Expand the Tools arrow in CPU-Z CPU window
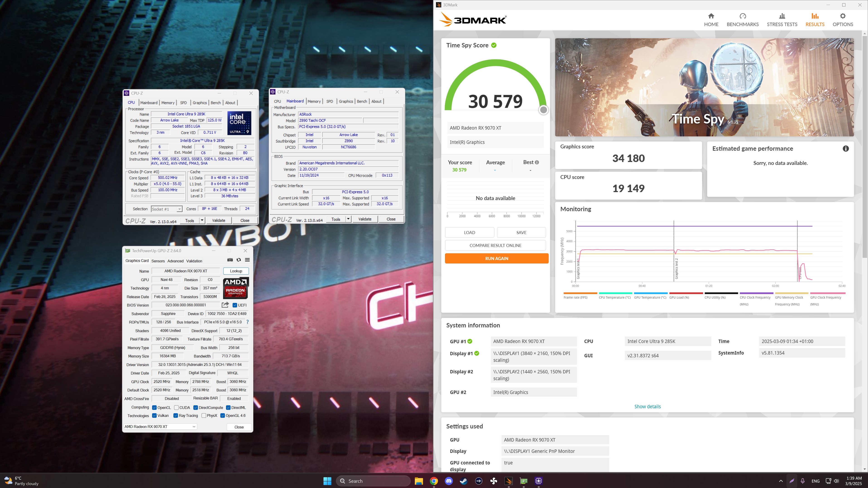Viewport: 868px width, 488px height. tap(202, 220)
